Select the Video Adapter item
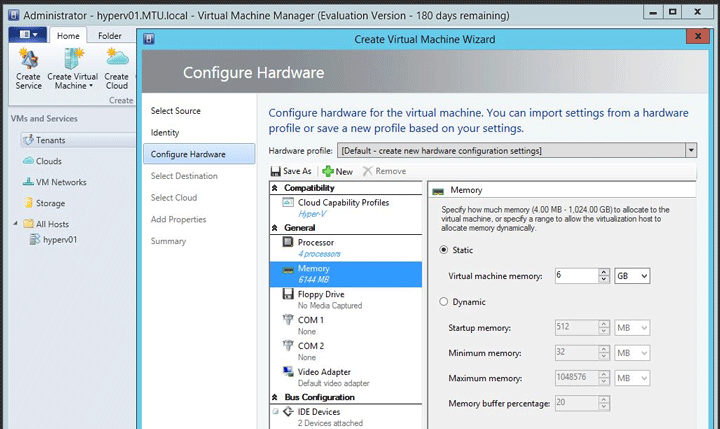The height and width of the screenshot is (429, 720). pyautogui.click(x=324, y=372)
